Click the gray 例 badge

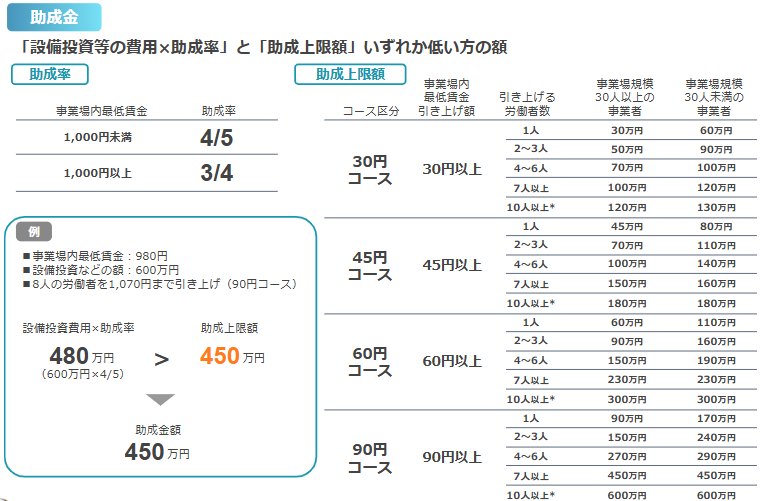[34, 231]
